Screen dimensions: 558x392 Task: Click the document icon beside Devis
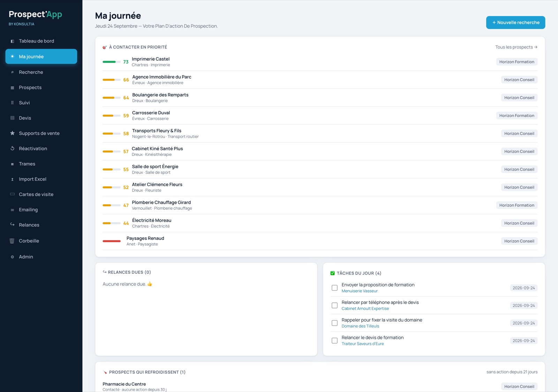click(12, 118)
